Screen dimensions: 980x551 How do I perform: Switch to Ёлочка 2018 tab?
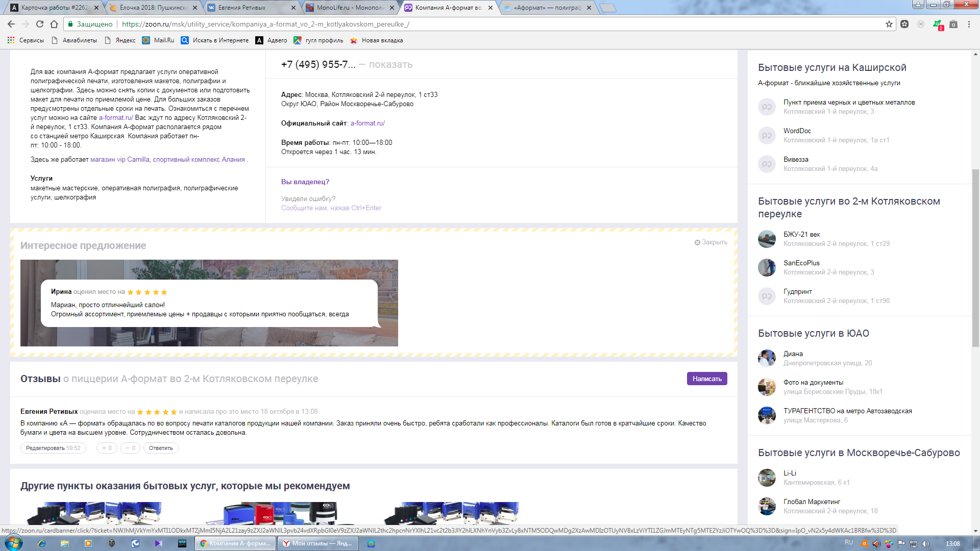pyautogui.click(x=153, y=8)
